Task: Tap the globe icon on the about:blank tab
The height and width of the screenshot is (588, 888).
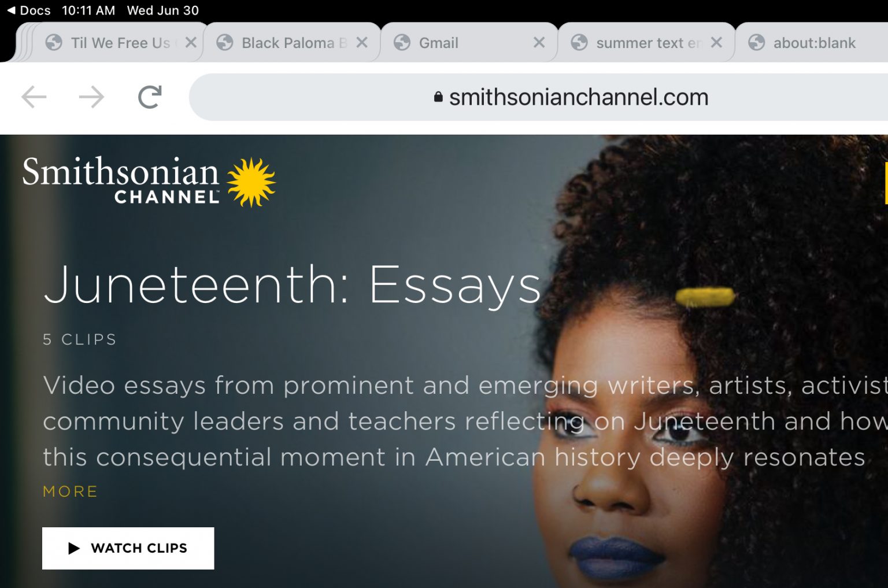Action: pos(756,43)
